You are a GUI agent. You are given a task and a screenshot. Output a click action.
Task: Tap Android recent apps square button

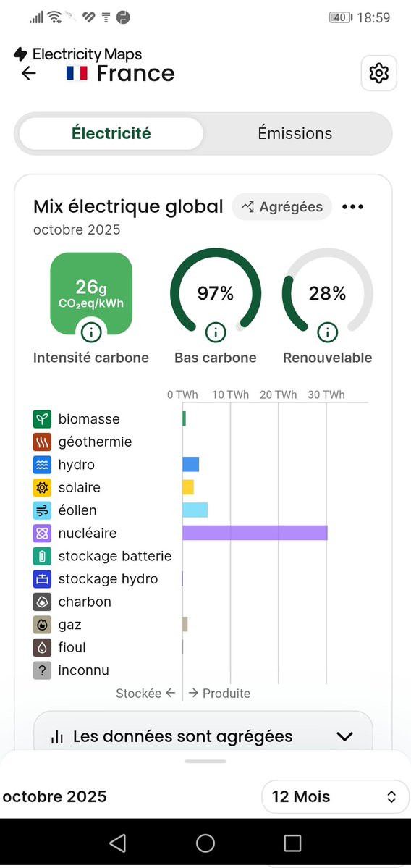click(x=292, y=843)
